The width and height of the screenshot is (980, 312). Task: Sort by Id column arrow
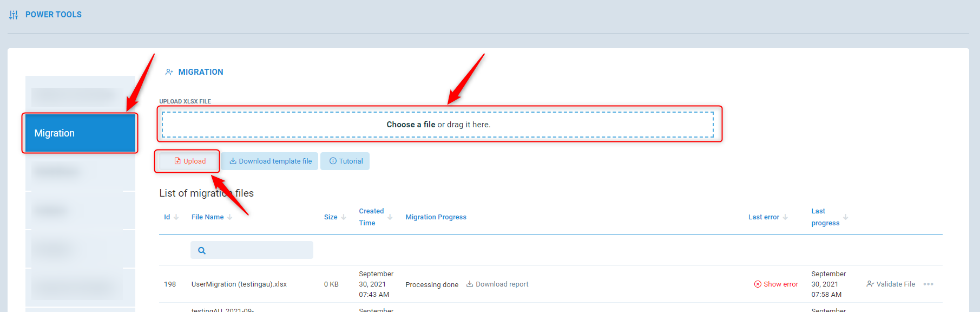pyautogui.click(x=176, y=217)
